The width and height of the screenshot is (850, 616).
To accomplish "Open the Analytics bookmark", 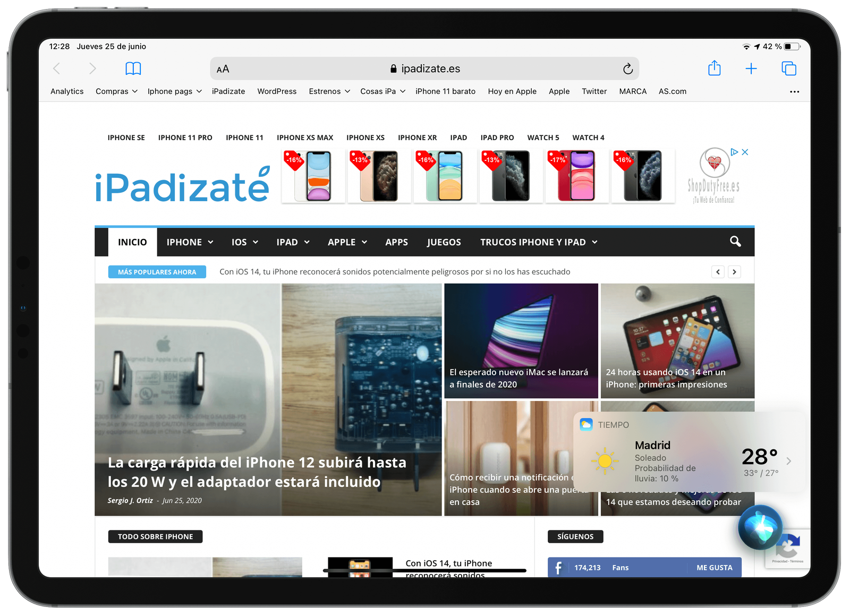I will click(67, 91).
